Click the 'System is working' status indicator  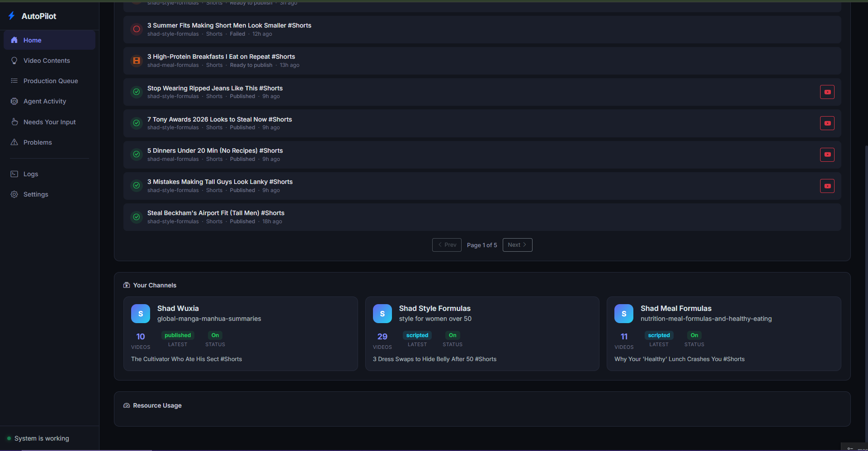[38, 438]
